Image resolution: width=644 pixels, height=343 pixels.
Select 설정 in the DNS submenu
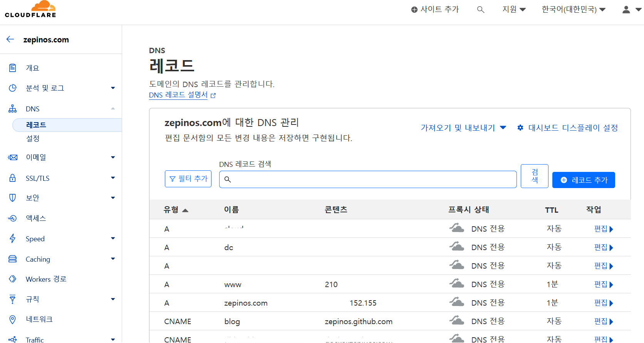(33, 138)
